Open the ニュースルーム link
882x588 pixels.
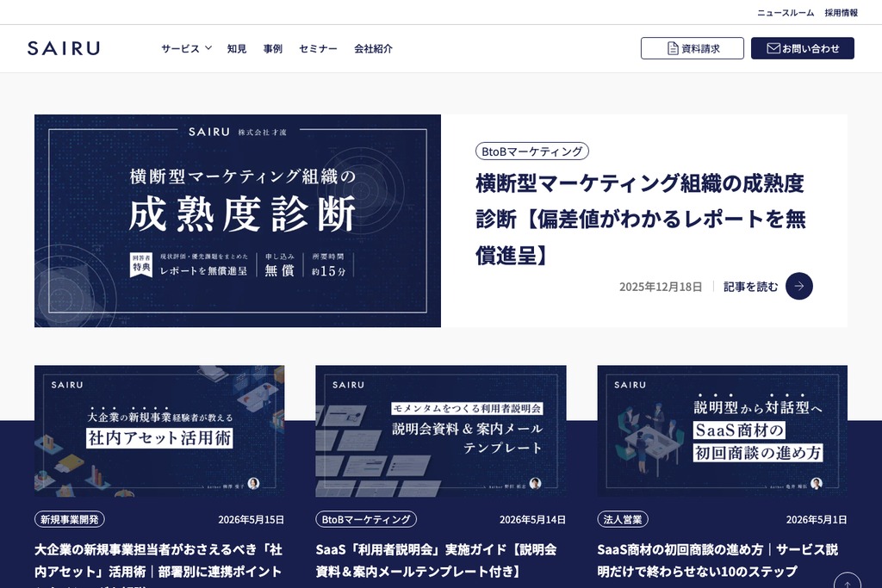786,12
